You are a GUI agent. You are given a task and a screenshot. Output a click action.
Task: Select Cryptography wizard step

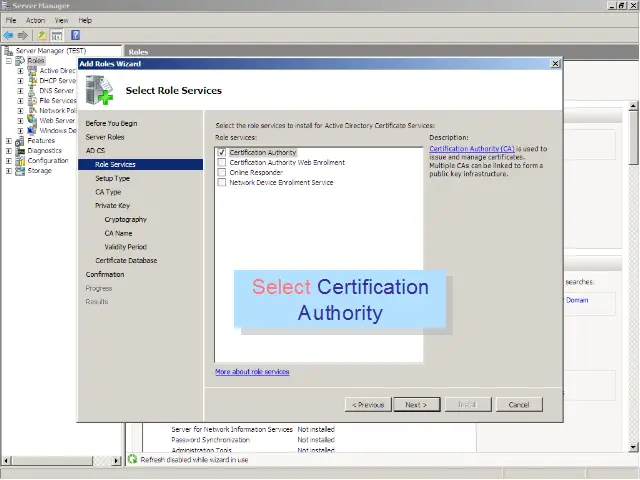[x=125, y=219]
